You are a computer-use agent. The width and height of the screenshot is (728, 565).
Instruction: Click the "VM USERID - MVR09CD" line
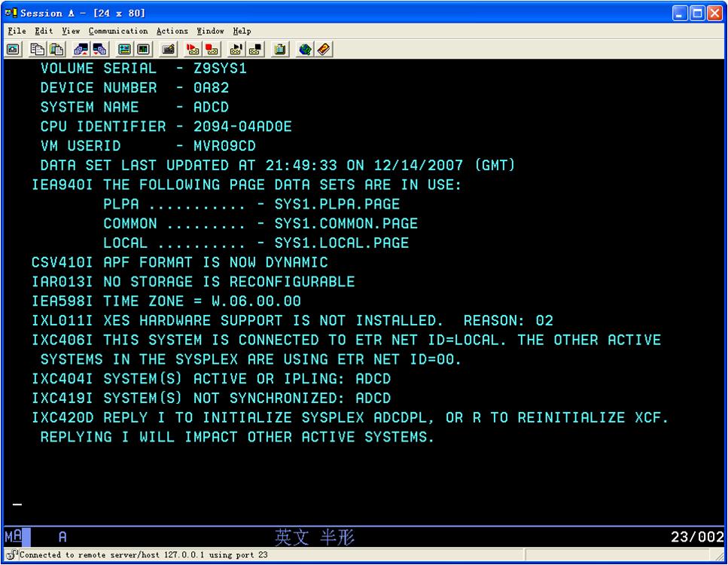(x=148, y=146)
